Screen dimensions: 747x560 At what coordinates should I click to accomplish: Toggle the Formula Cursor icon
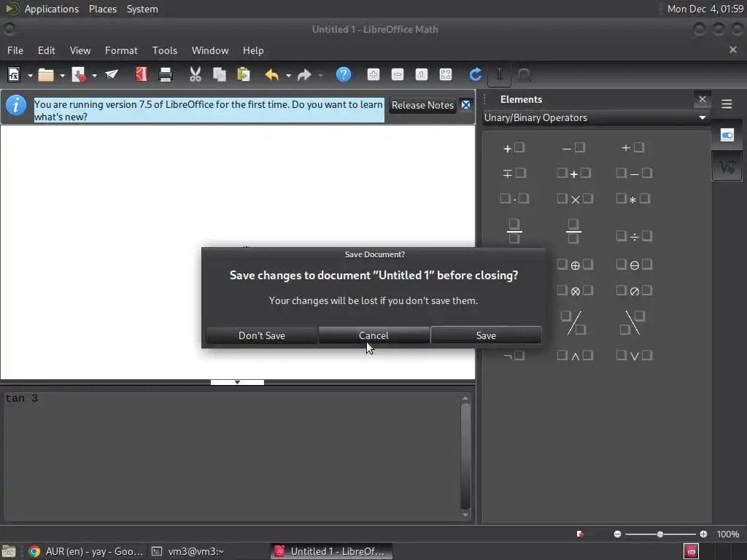point(499,75)
